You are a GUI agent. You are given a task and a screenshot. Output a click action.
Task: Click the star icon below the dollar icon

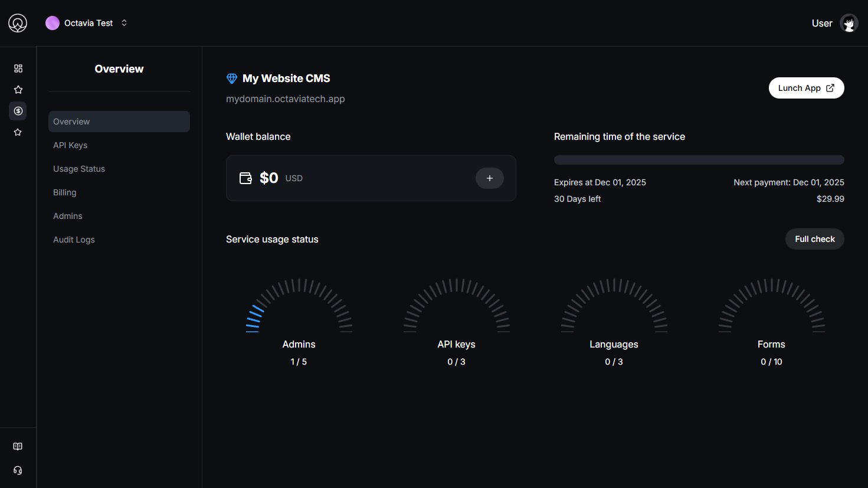pyautogui.click(x=18, y=132)
